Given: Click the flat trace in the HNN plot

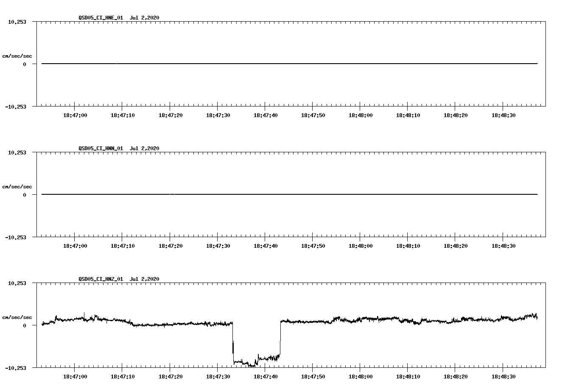Looking at the screenshot, I should click(x=290, y=194).
